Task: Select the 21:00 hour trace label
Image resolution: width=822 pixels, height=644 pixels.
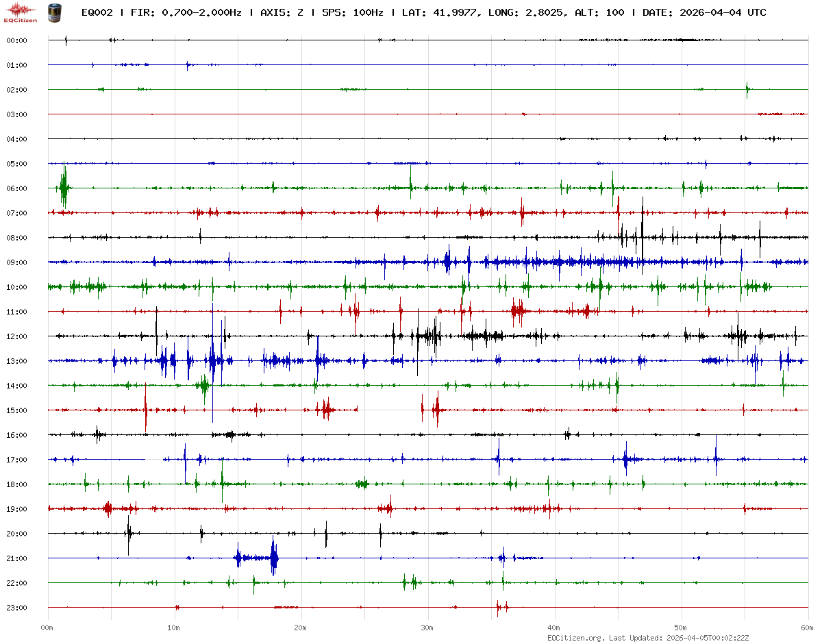Action: [x=16, y=558]
